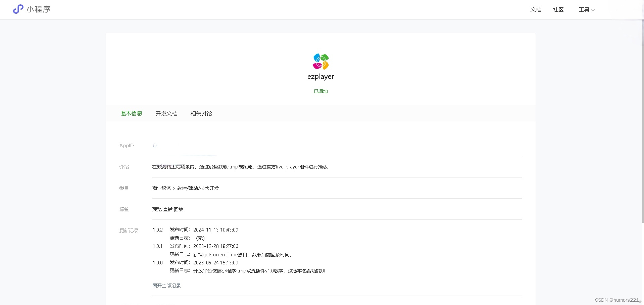Open the 文档 menu item

tap(536, 10)
